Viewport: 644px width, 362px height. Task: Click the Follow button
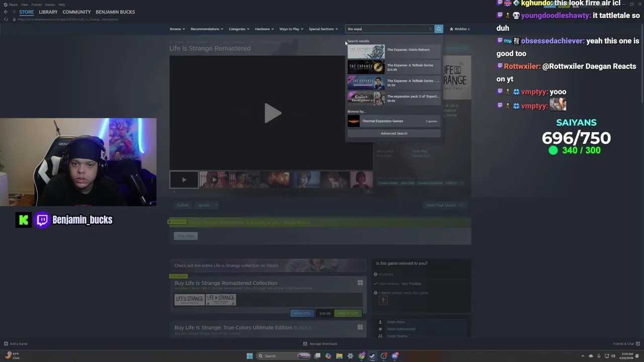(x=183, y=205)
